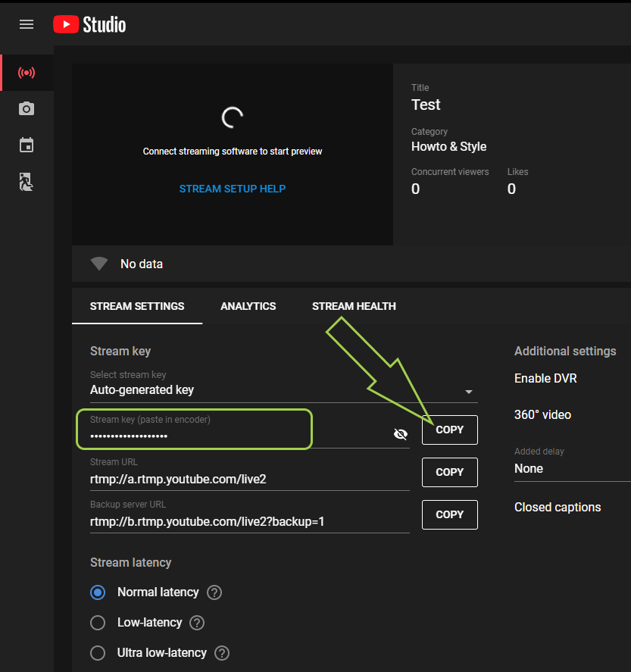Open the hamburger navigation menu
Image resolution: width=631 pixels, height=672 pixels.
(x=27, y=24)
